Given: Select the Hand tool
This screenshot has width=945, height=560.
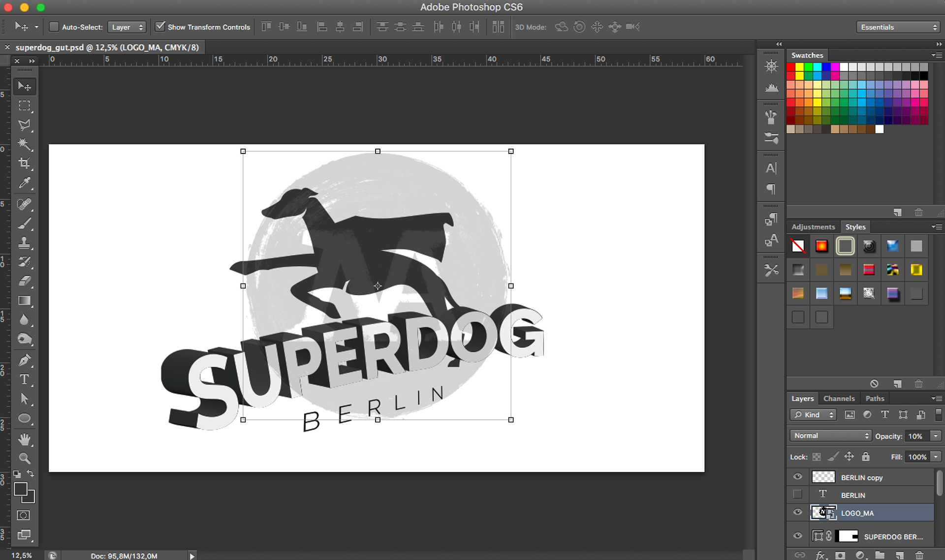Looking at the screenshot, I should [24, 438].
